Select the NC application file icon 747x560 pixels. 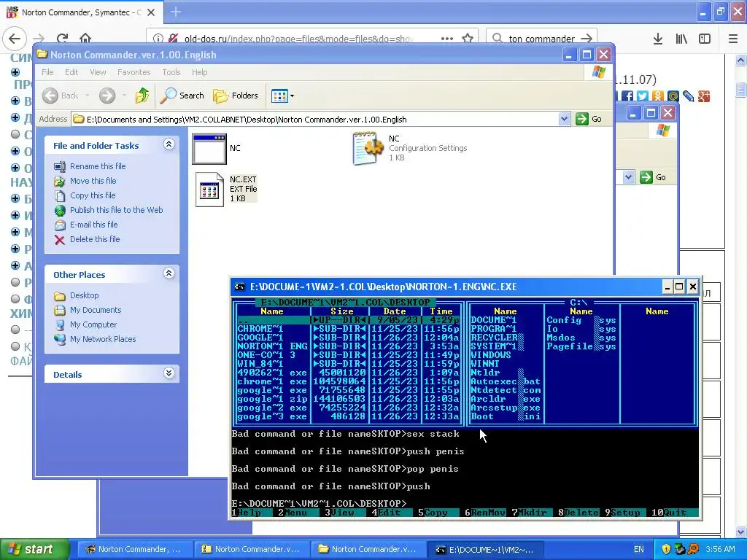click(x=209, y=149)
